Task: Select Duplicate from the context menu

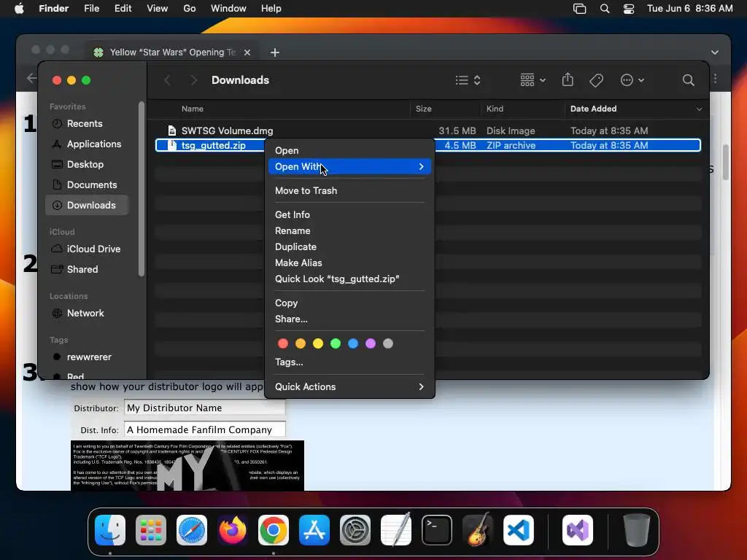Action: coord(349,246)
